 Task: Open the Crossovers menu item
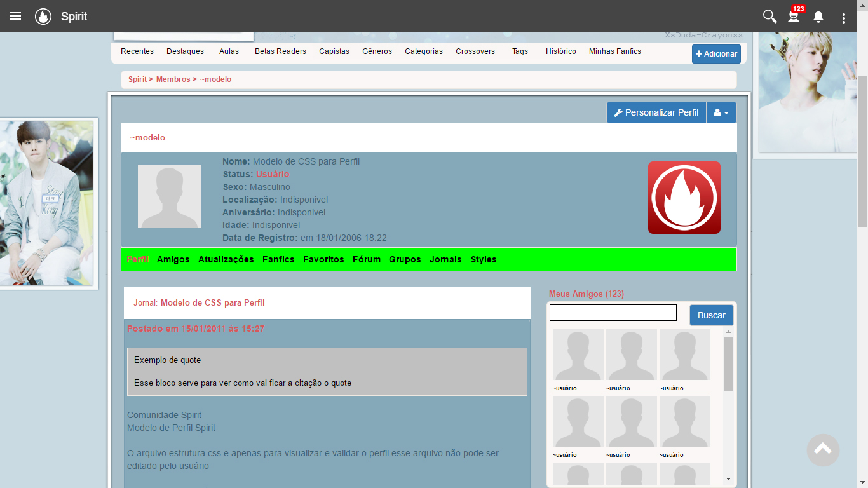click(x=475, y=51)
